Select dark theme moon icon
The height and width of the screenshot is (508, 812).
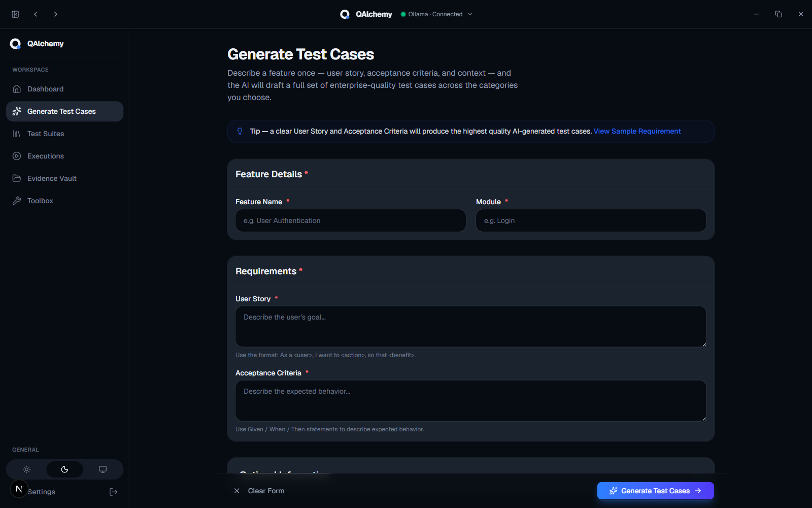coord(64,469)
